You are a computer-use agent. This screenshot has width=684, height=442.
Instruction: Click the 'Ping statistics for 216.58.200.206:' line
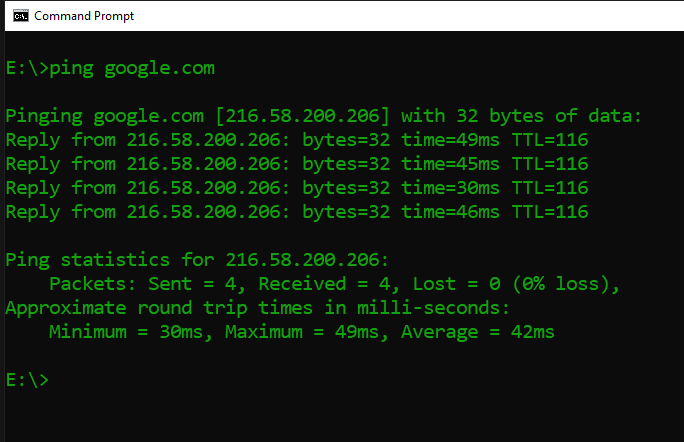[x=197, y=260]
